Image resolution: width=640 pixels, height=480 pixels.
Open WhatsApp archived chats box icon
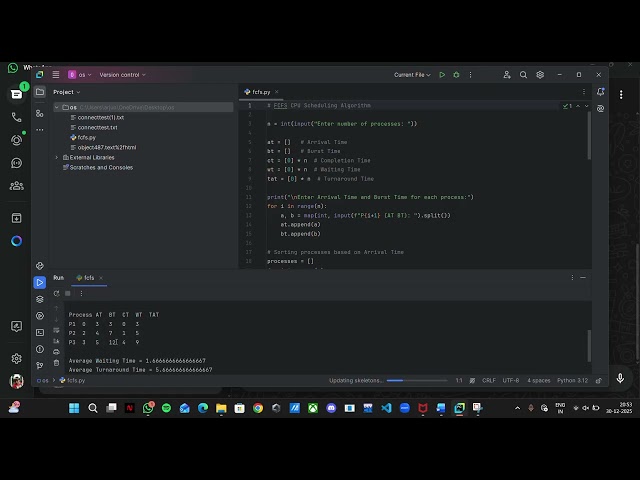16,218
